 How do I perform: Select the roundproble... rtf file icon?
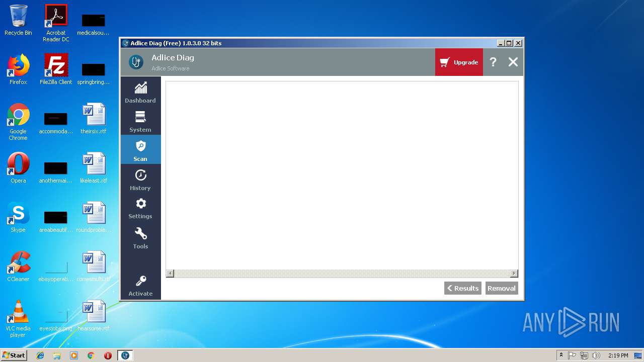click(94, 217)
